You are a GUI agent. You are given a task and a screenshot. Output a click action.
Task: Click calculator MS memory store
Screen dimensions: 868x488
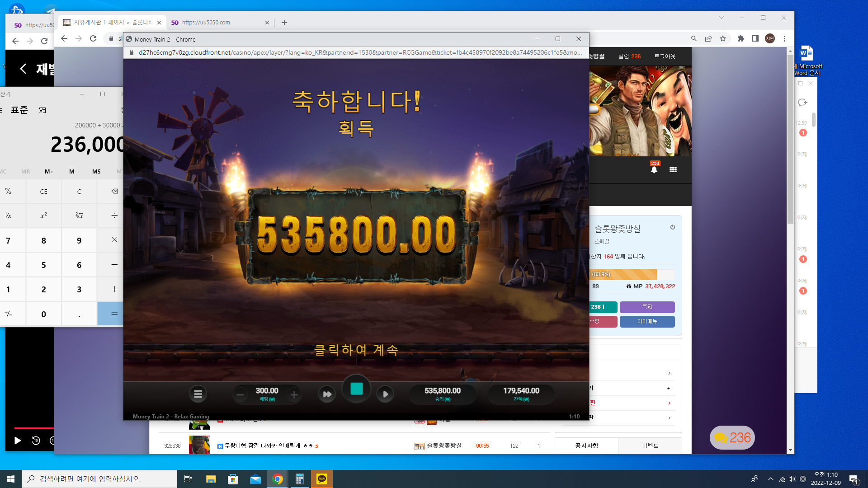click(x=96, y=172)
